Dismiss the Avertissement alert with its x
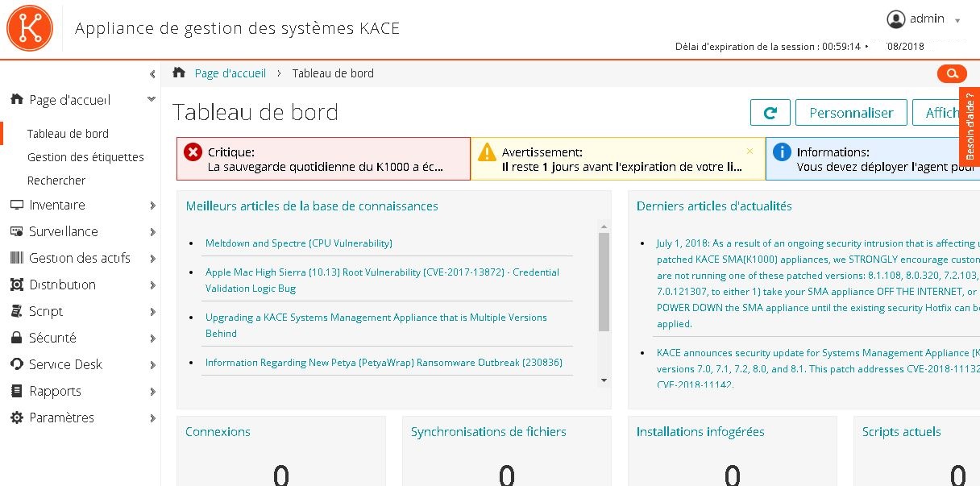 750,151
